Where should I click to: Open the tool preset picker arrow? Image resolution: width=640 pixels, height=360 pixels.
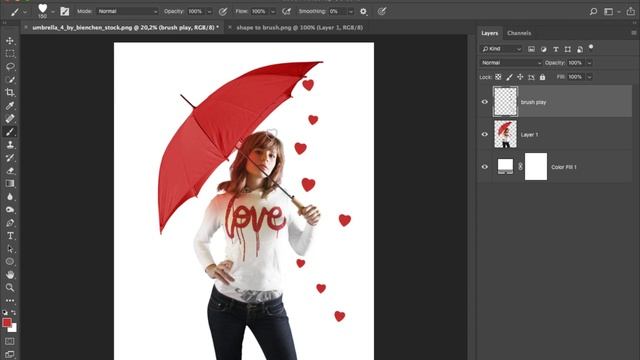pyautogui.click(x=25, y=12)
